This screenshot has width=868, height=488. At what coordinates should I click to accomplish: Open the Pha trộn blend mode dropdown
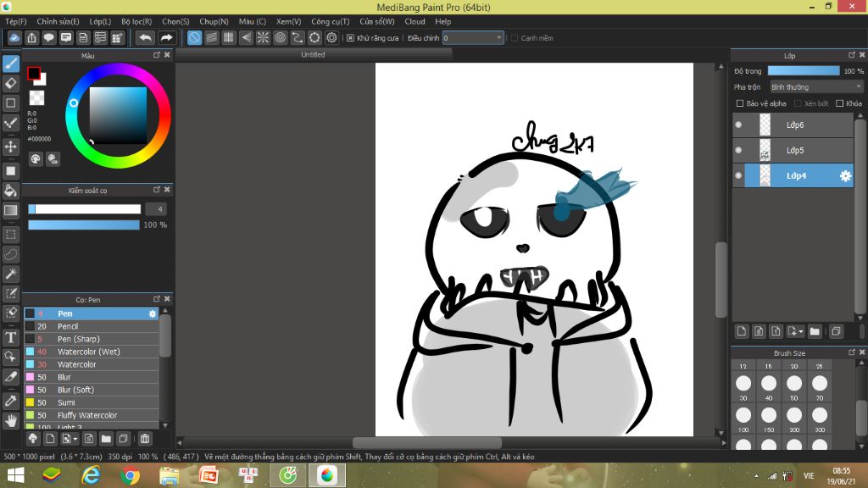coord(816,87)
